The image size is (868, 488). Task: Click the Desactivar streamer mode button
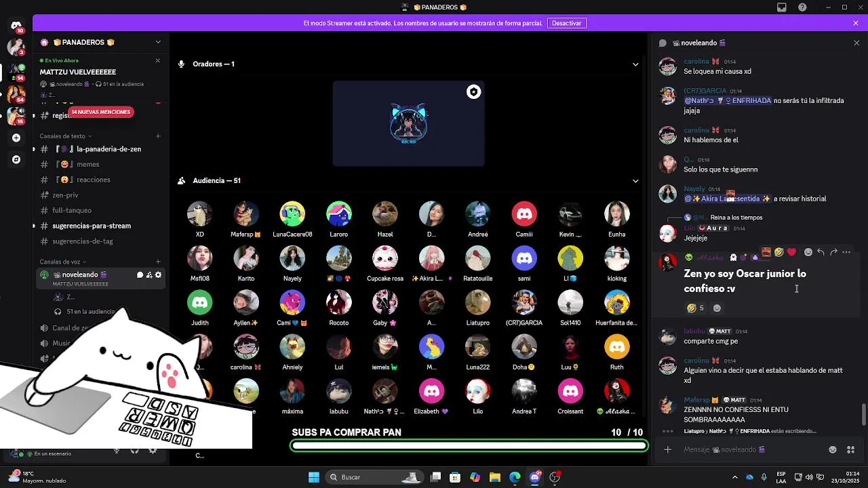pyautogui.click(x=566, y=23)
